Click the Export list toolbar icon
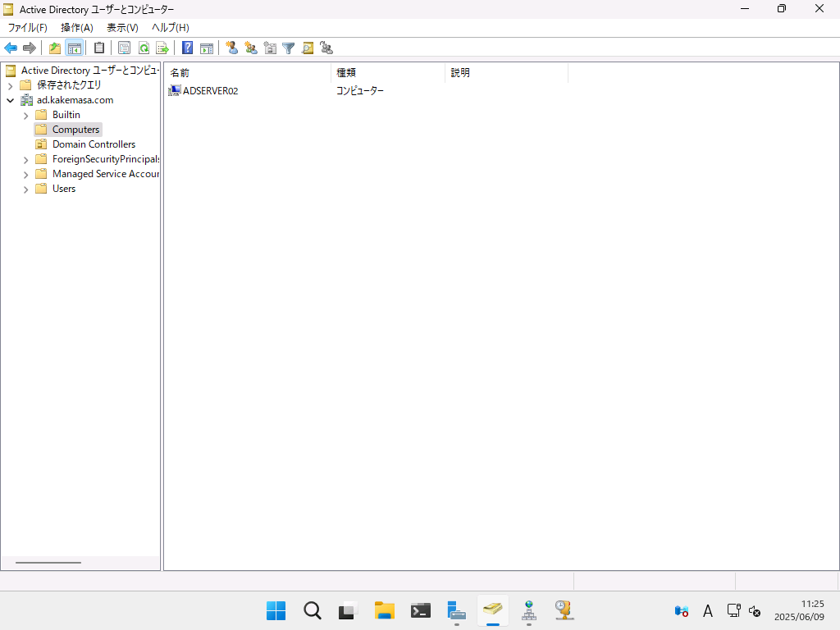The width and height of the screenshot is (840, 630). point(162,48)
